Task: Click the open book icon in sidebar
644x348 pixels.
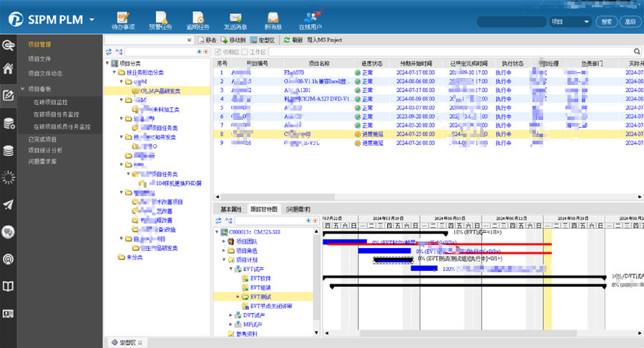Action: pyautogui.click(x=9, y=286)
